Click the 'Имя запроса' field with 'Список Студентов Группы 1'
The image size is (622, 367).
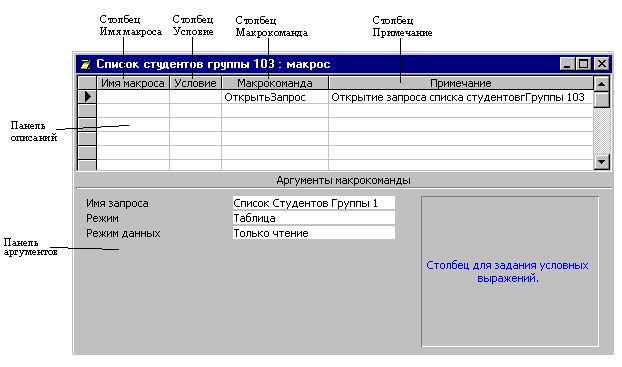(x=313, y=203)
